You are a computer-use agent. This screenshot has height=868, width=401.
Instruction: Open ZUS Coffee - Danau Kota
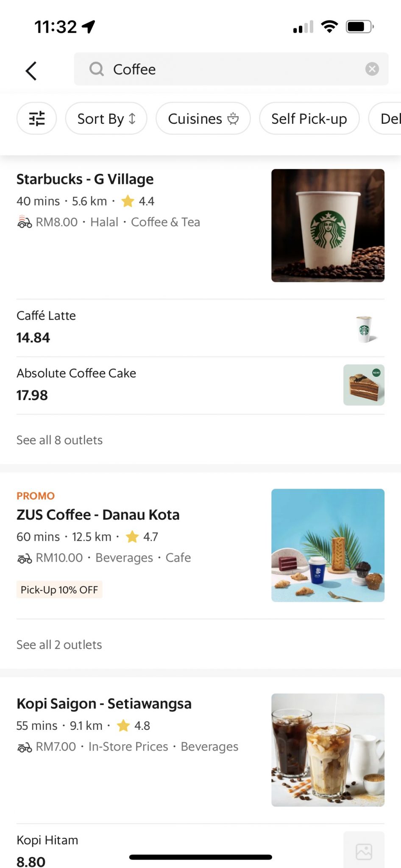(98, 515)
